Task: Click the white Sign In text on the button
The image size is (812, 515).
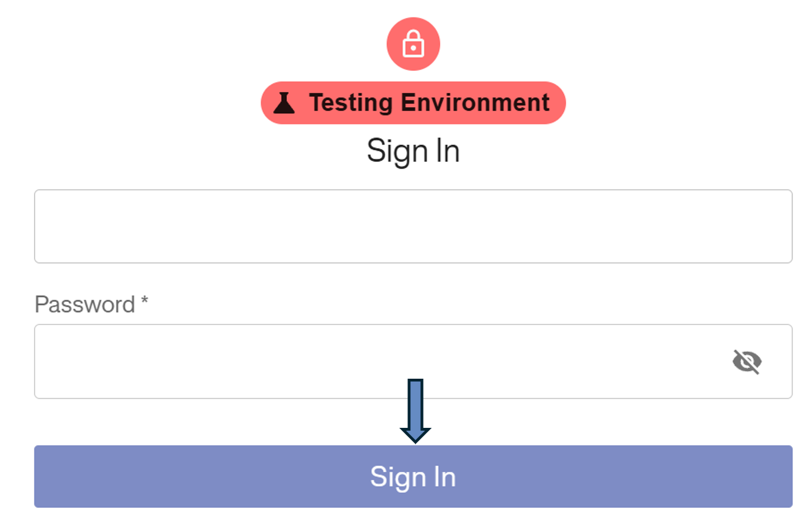Action: (413, 477)
